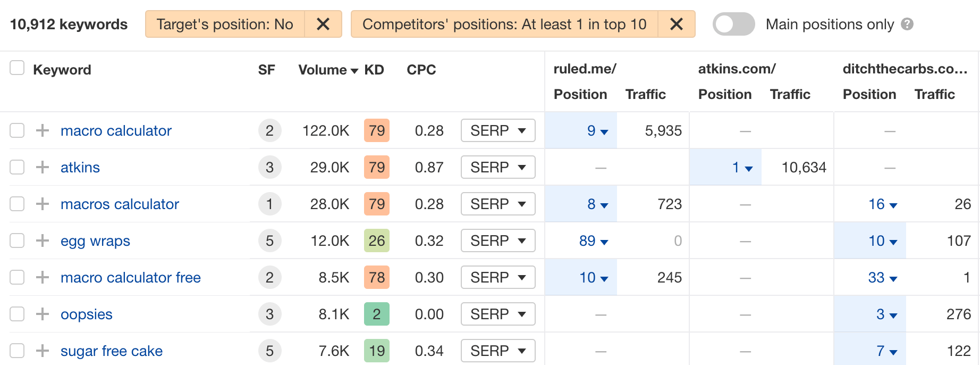980x365 pixels.
Task: Open the egg wraps keyword link
Action: 96,240
